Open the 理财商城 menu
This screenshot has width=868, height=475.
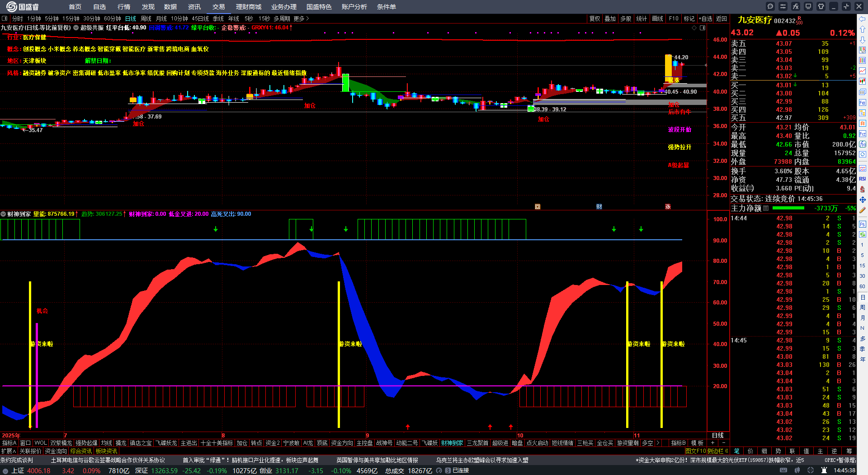click(249, 7)
